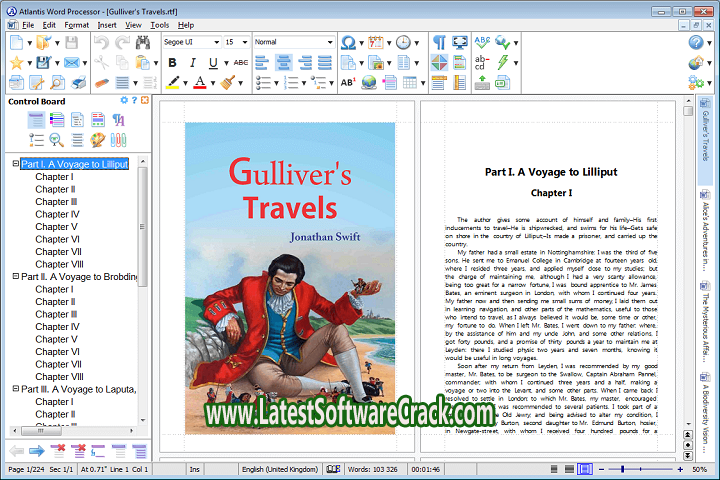Open the Format menu
720x480 pixels.
[x=76, y=24]
